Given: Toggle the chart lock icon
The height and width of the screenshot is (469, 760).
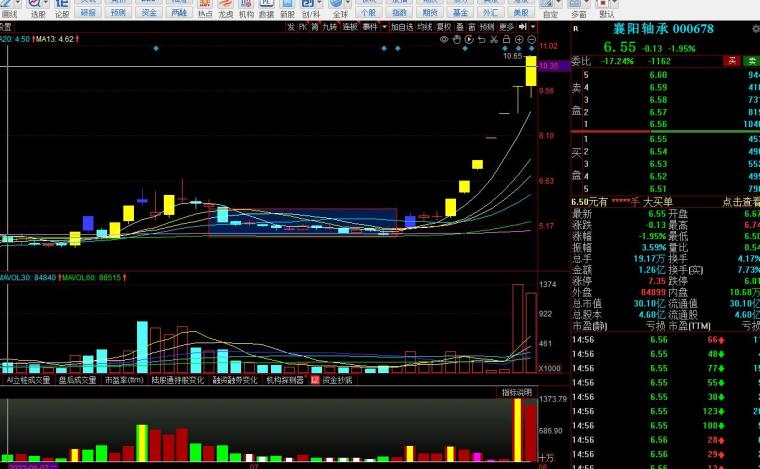Looking at the screenshot, I should coord(507,39).
